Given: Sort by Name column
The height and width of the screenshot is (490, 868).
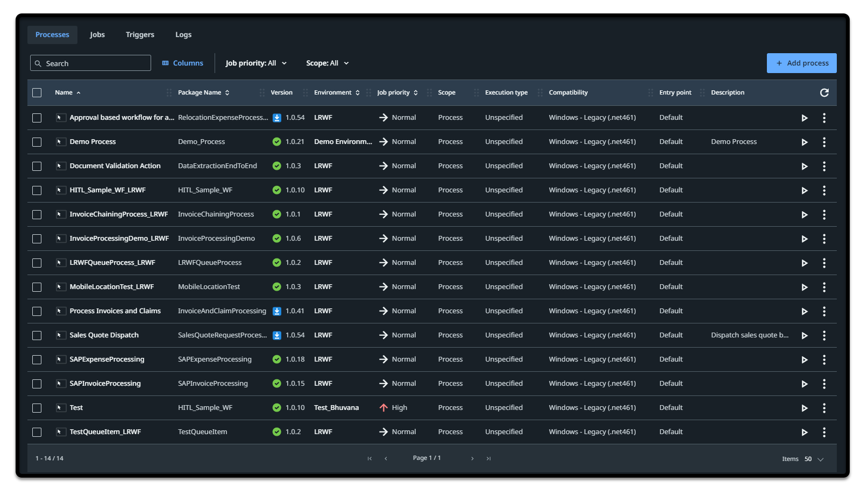Looking at the screenshot, I should point(68,93).
